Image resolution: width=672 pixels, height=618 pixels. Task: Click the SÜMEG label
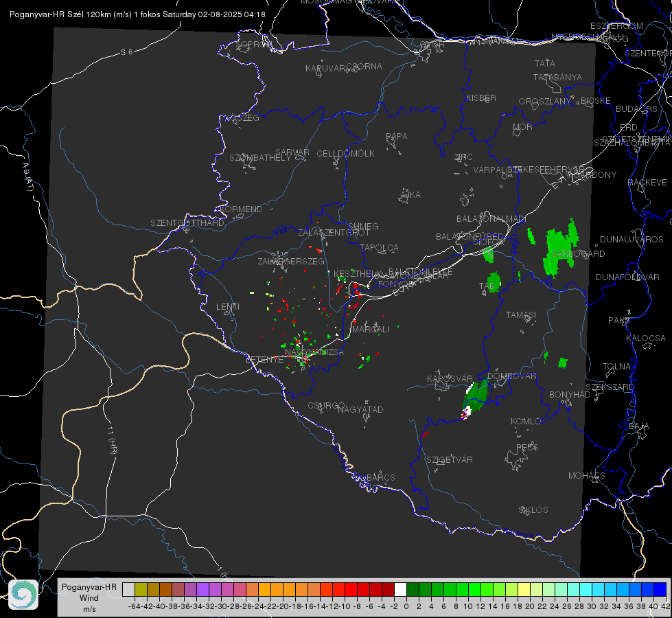coord(363,227)
